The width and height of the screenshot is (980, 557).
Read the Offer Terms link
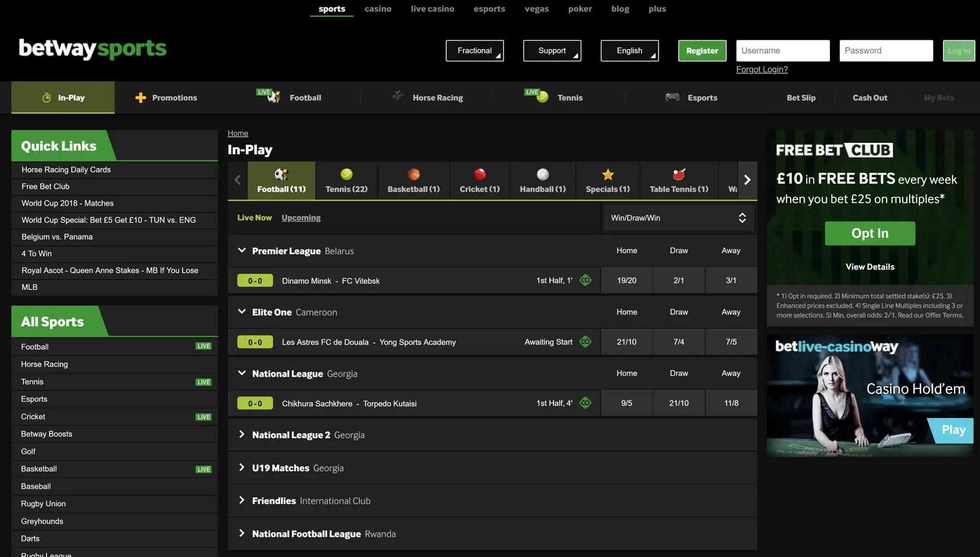944,315
